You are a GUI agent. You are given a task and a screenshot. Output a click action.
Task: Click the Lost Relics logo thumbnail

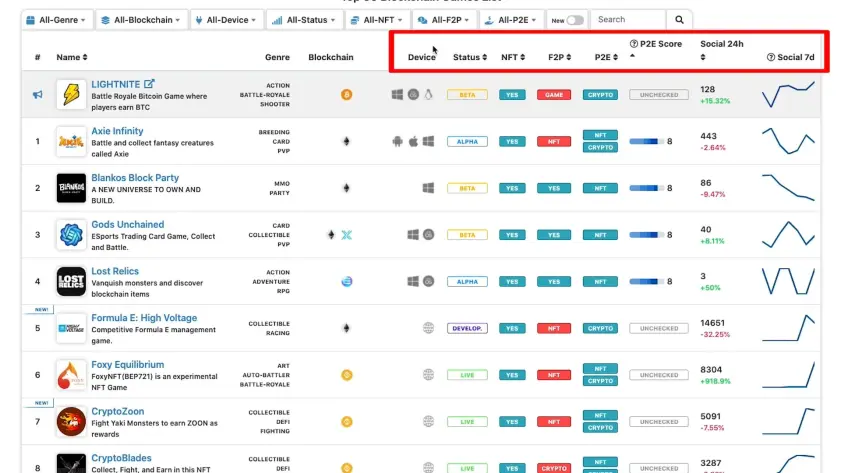coord(71,282)
